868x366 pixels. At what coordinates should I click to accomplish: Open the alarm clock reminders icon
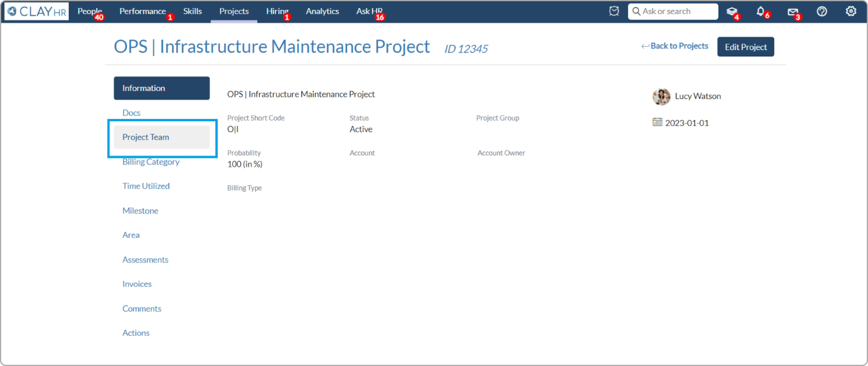click(x=614, y=11)
